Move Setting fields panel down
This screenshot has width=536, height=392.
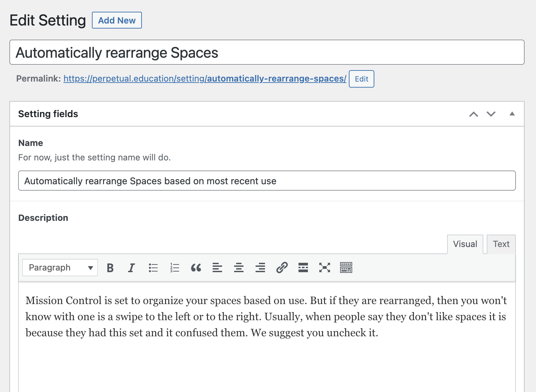pos(491,114)
